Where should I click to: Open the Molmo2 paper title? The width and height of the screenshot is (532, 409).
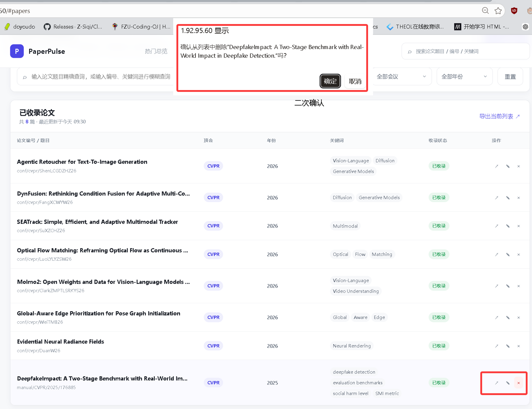tap(103, 282)
